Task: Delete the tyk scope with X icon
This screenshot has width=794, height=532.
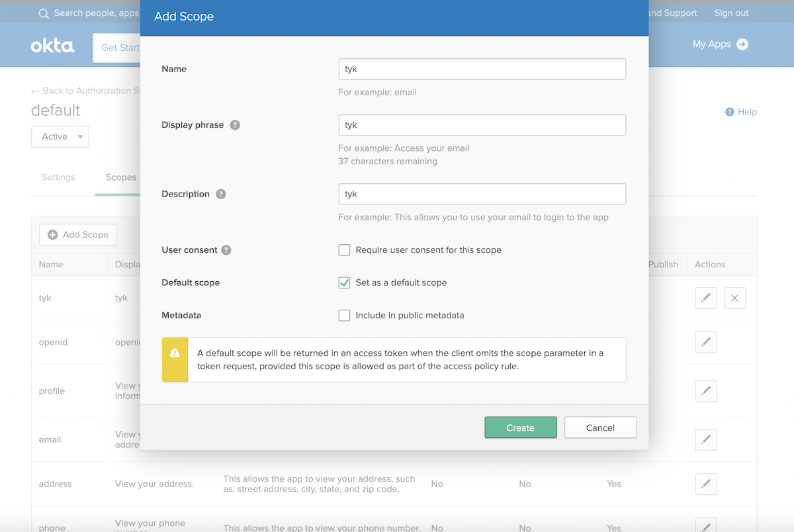Action: [734, 298]
